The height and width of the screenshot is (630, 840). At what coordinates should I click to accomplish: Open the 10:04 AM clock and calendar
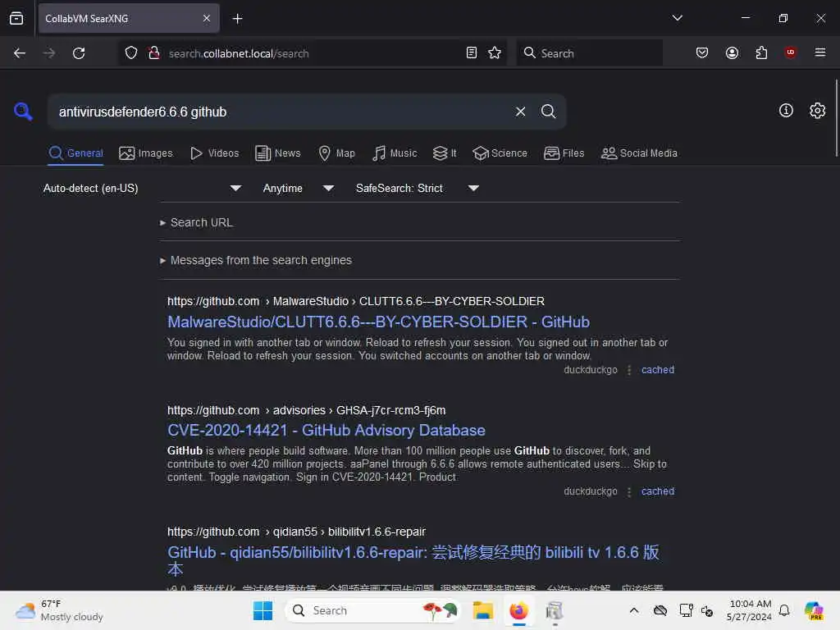click(749, 610)
